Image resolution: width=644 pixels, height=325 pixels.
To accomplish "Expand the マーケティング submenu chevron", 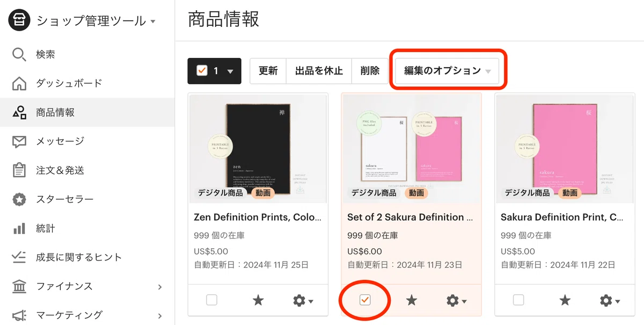I will (160, 315).
